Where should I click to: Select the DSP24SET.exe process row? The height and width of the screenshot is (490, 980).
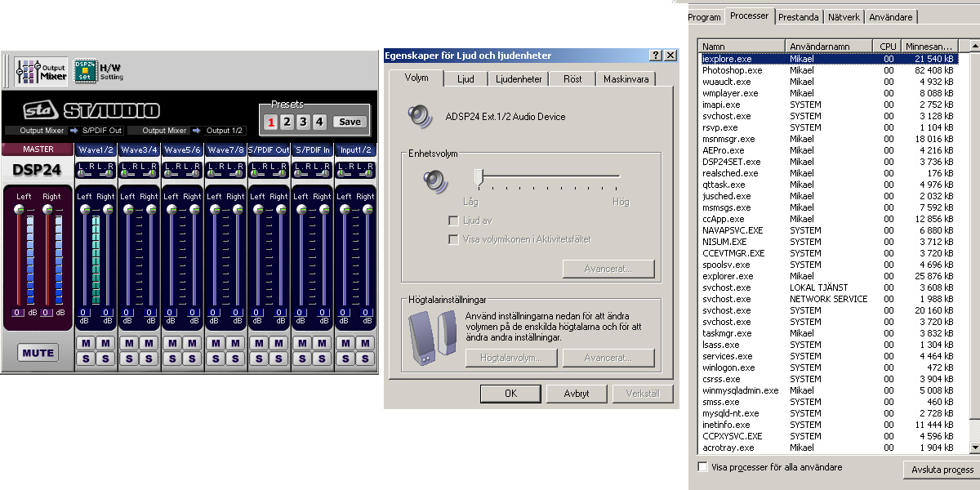pos(830,162)
